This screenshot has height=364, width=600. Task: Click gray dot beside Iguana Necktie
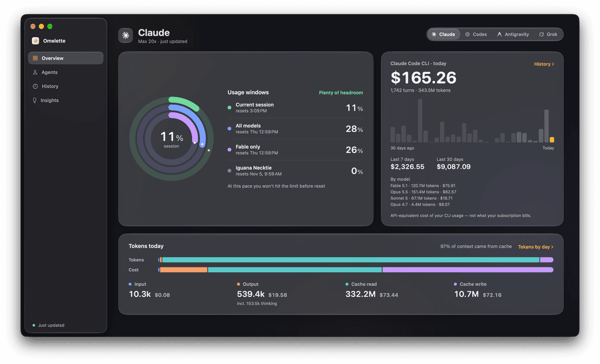229,171
